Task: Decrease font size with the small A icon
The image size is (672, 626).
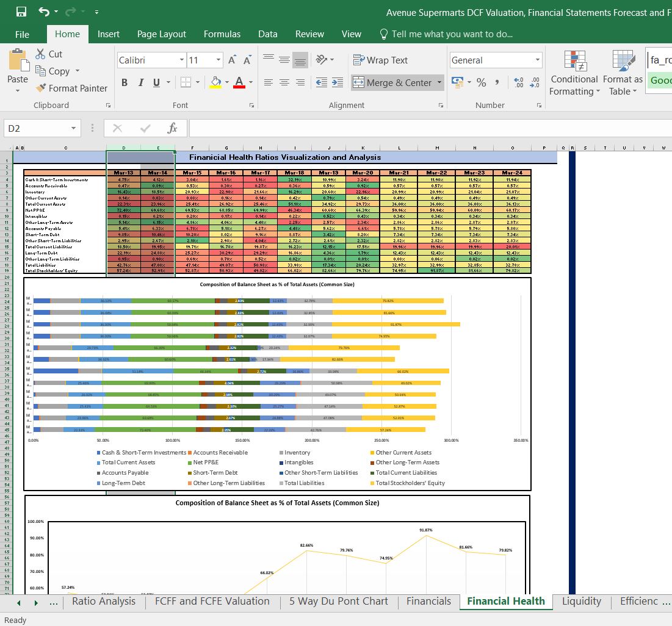Action: pos(247,60)
